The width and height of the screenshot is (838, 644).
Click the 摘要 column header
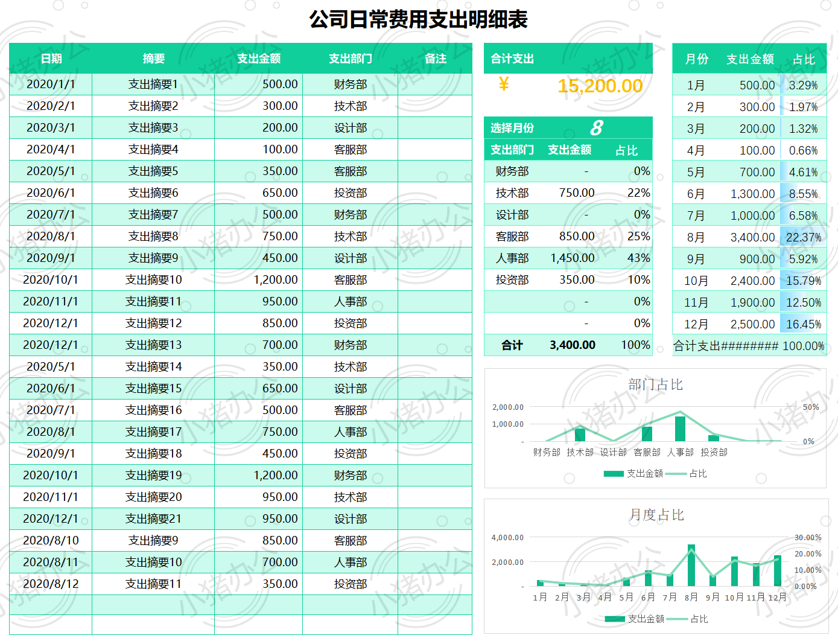(x=153, y=59)
